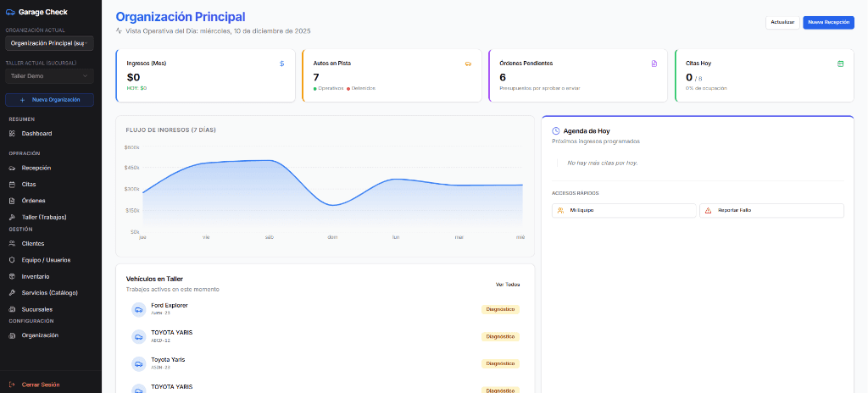Click the document icon in Órdenes Pendientes
This screenshot has width=868, height=393.
tap(654, 64)
